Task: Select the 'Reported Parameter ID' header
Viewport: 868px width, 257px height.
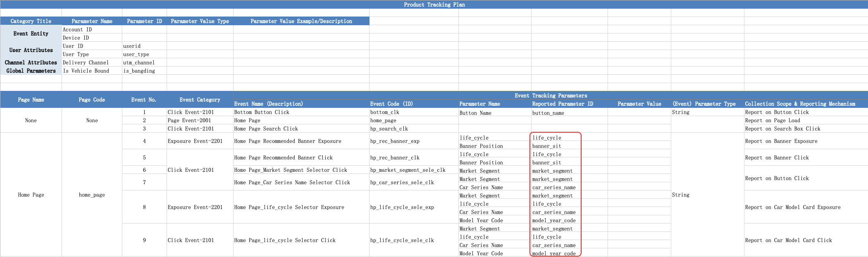Action: (570, 104)
